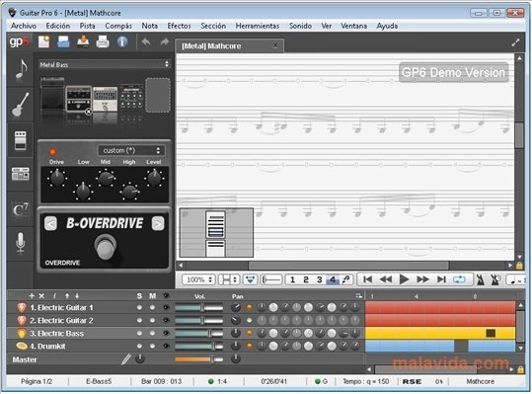Open the effects pedal panel icon
532x394 pixels.
(21, 140)
